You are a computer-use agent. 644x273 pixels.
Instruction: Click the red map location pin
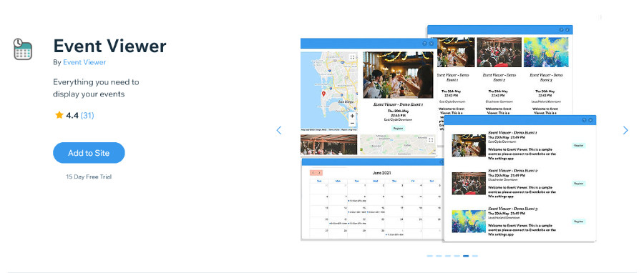tap(323, 94)
